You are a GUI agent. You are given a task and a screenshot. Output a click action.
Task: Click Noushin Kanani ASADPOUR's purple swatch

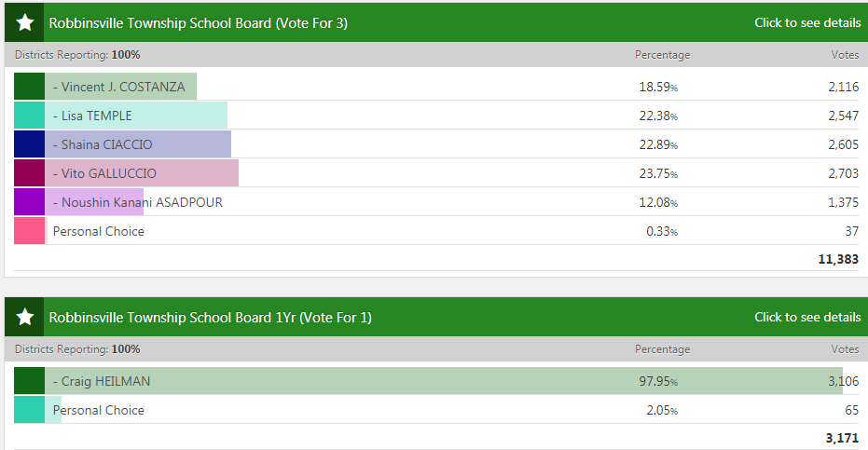[30, 202]
